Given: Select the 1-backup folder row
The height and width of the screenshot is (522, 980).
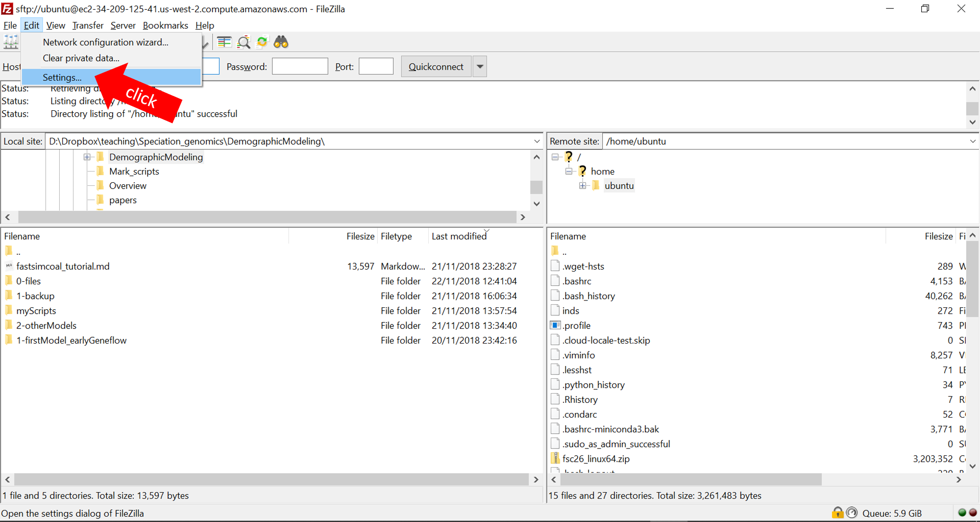Looking at the screenshot, I should coord(272,296).
